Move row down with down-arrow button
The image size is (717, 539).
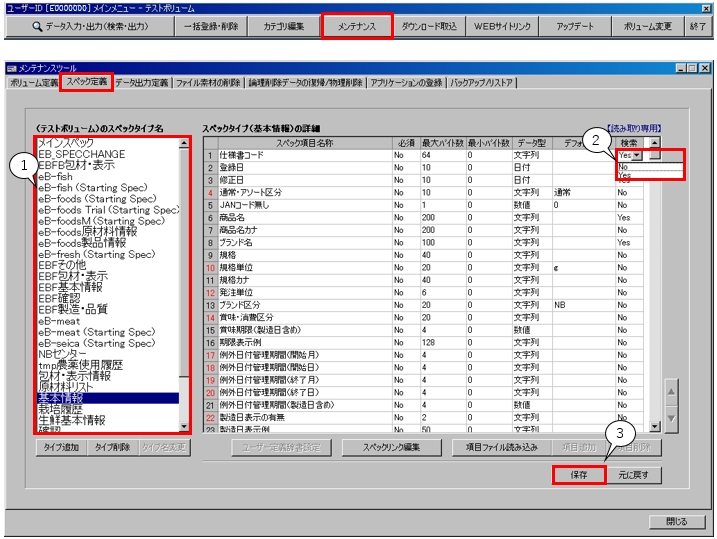tap(671, 419)
